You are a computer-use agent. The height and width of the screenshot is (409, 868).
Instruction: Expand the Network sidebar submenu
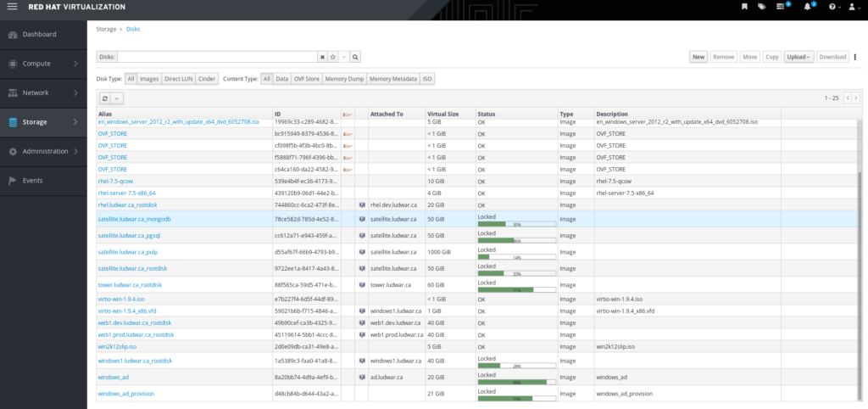[x=75, y=93]
